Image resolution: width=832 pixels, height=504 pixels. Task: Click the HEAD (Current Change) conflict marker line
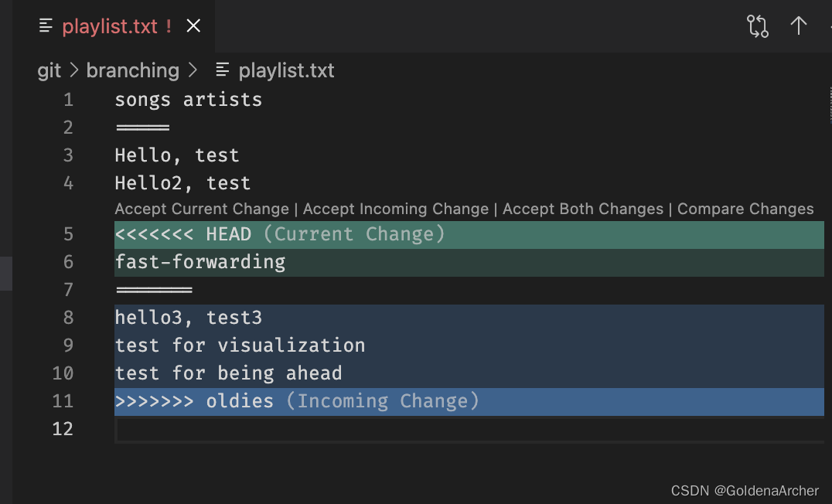point(280,234)
